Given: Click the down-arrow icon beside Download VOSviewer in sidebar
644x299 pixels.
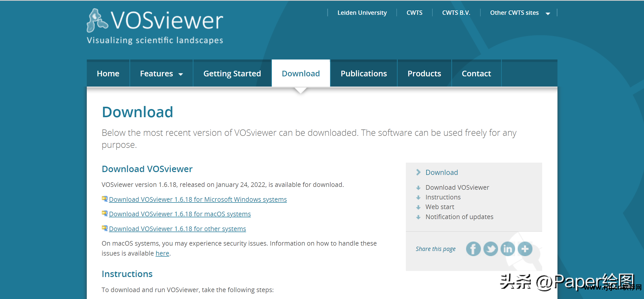Looking at the screenshot, I should click(x=418, y=188).
